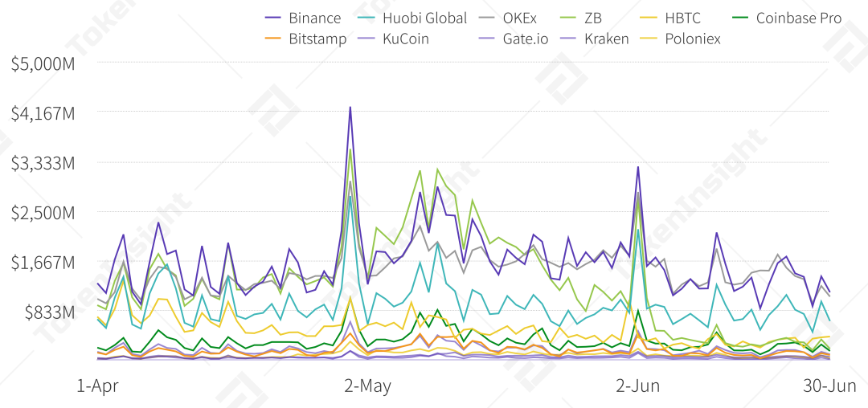Image resolution: width=868 pixels, height=408 pixels.
Task: Click the 30-Jun axis label
Action: point(829,386)
